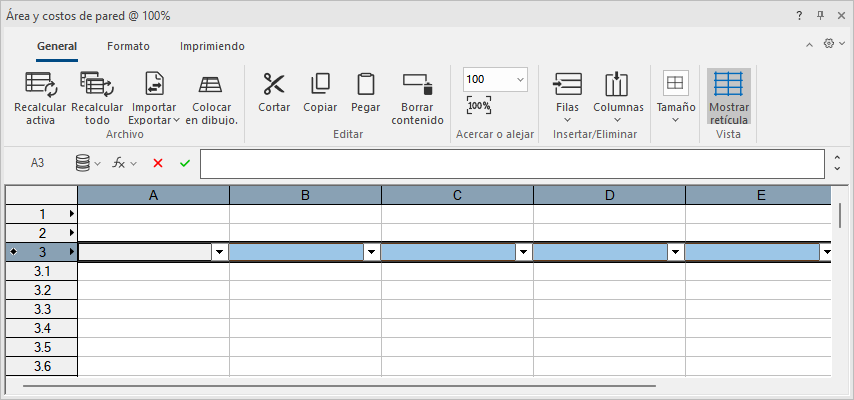The height and width of the screenshot is (400, 854).
Task: Click the Pegar clipboard icon
Action: [365, 85]
